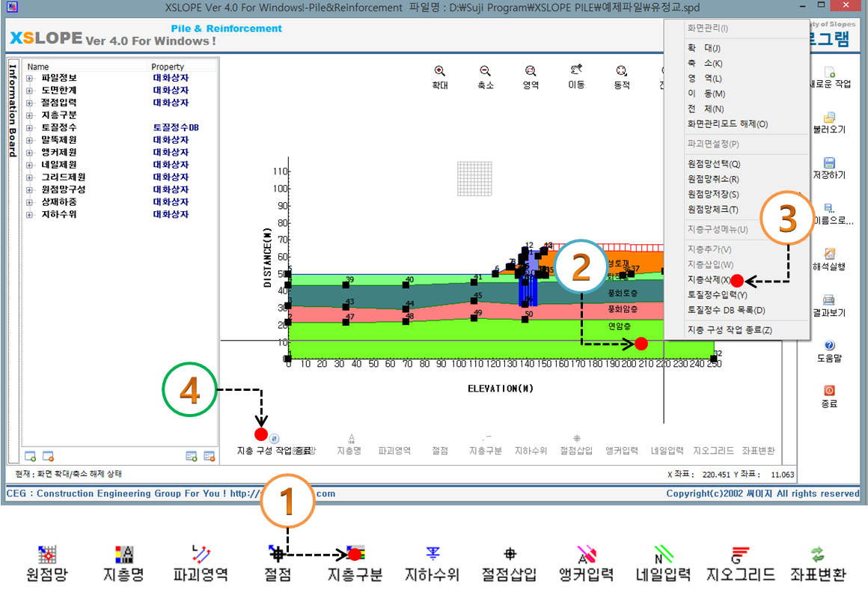Click the colorful 원점망 grid icon in enlarged strip
This screenshot has width=868, height=593.
click(47, 554)
